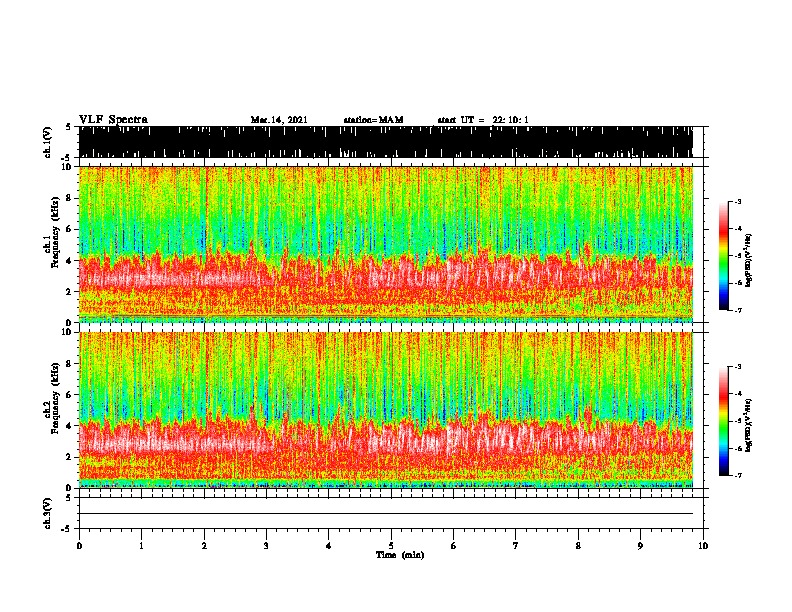Click the "station=MAM" label
The image size is (792, 612).
373,120
